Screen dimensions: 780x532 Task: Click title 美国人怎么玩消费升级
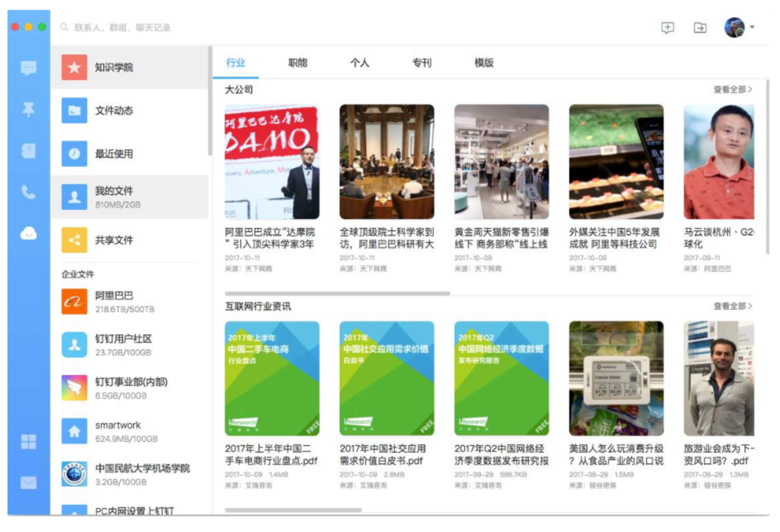616,455
